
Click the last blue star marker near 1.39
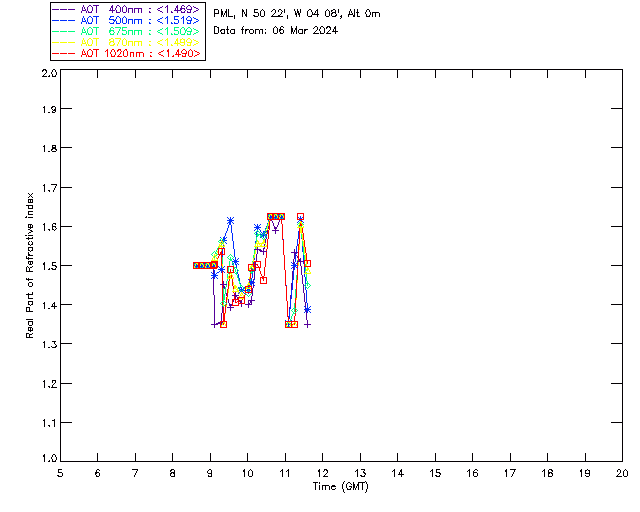pos(307,310)
